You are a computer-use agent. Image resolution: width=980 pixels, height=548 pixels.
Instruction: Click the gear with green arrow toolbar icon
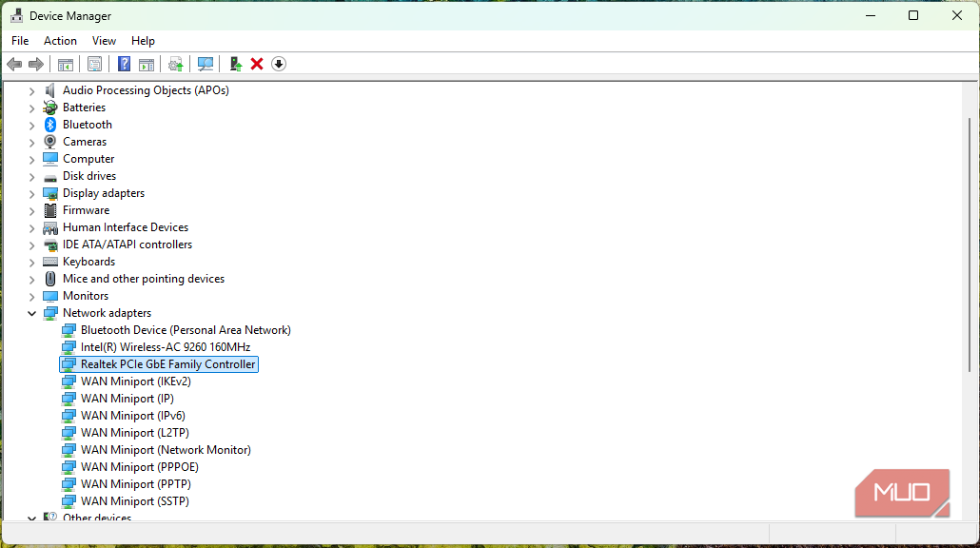(x=176, y=64)
